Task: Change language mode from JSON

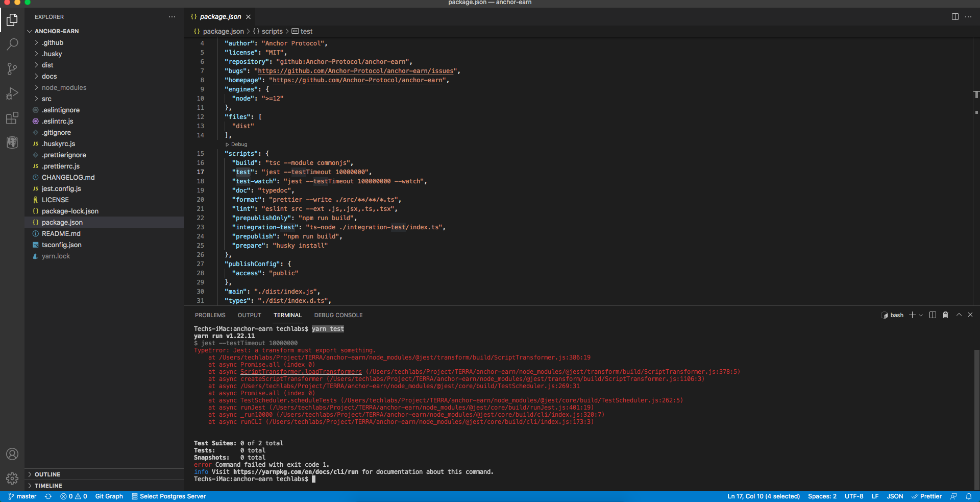Action: point(895,496)
